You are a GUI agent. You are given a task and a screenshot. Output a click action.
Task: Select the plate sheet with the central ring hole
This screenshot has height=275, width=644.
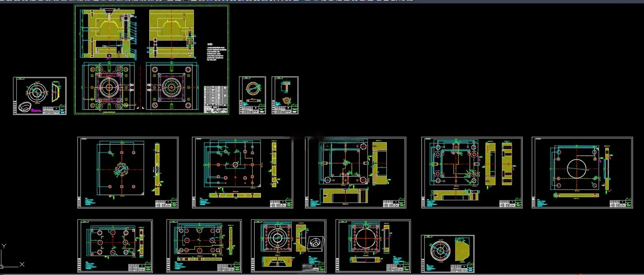click(128, 173)
